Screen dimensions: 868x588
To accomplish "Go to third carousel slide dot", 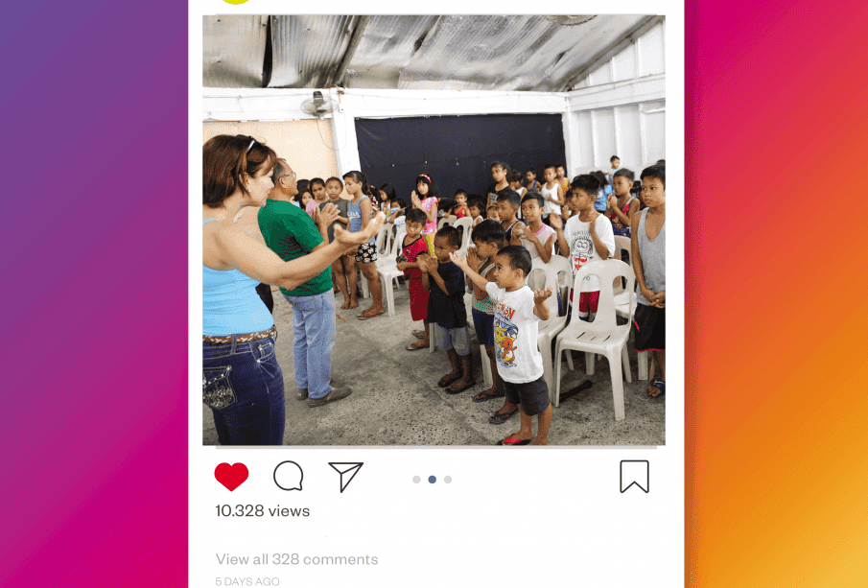I will click(x=448, y=480).
